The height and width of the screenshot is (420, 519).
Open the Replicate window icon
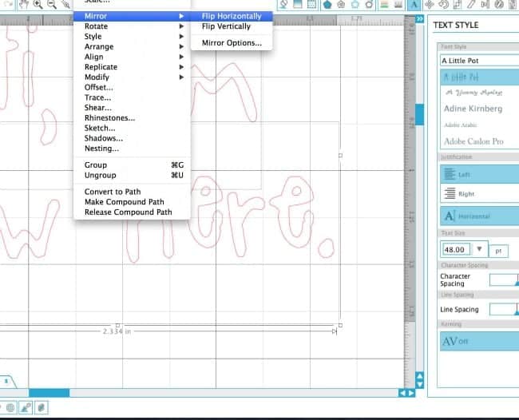(499, 4)
